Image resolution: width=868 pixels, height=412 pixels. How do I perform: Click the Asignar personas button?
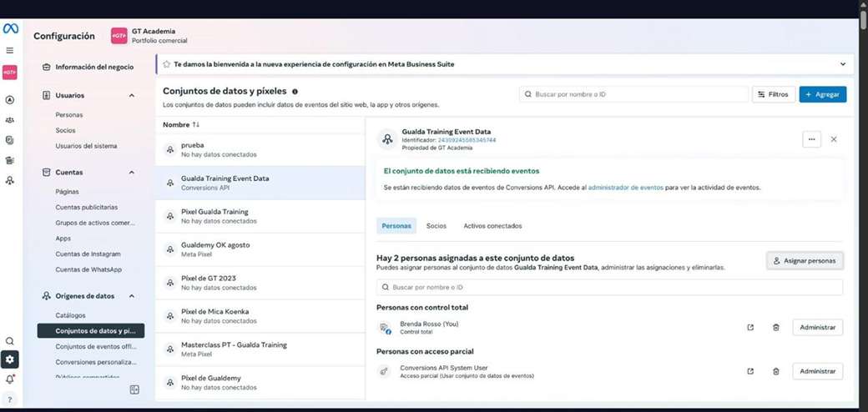click(805, 260)
